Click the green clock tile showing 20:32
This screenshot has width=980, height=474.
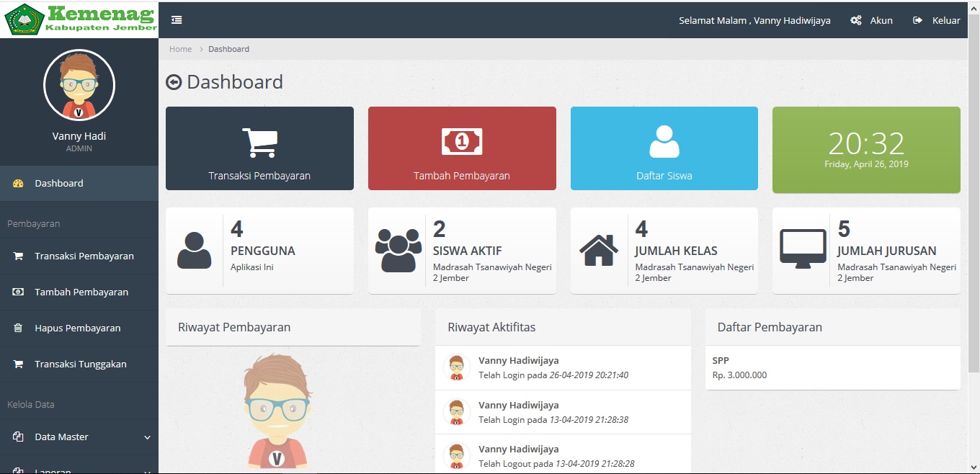pyautogui.click(x=866, y=150)
